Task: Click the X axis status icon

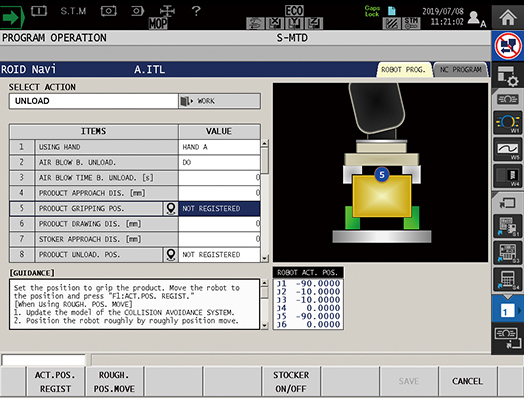Action: pyautogui.click(x=275, y=23)
